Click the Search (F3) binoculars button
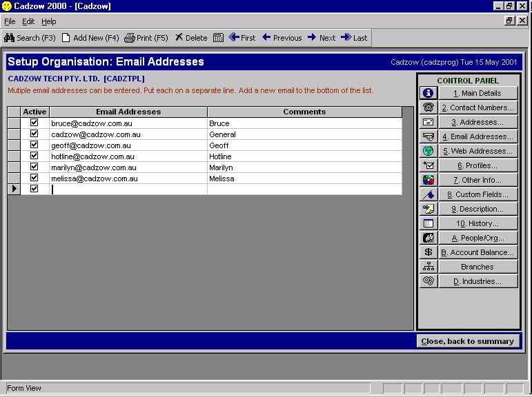 (30, 38)
